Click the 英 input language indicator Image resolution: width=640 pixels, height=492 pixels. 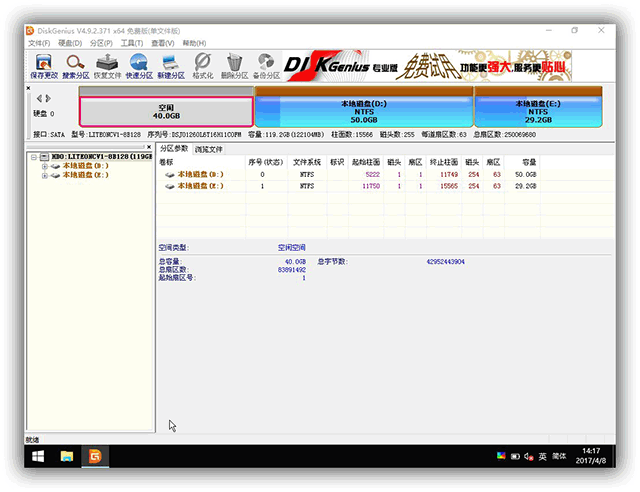pos(542,456)
